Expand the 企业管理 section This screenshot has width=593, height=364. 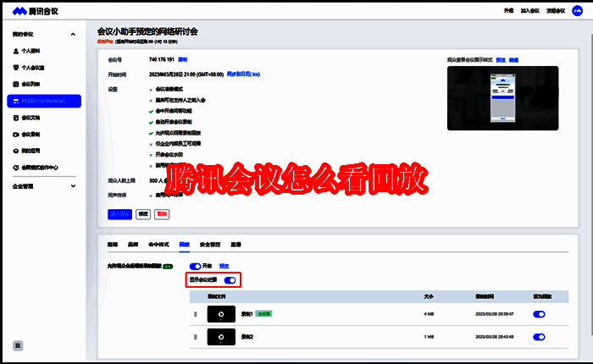(x=73, y=186)
